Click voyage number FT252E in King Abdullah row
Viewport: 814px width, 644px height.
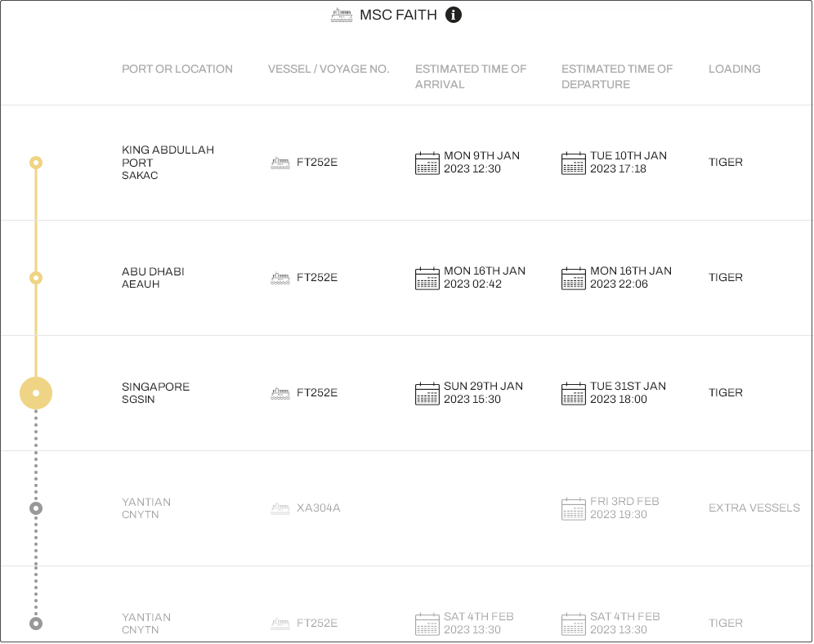317,163
